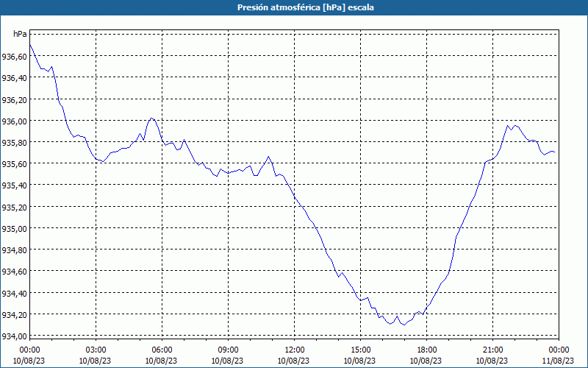The width and height of the screenshot is (588, 368).
Task: Click the 936,00 pressure axis label
Action: tap(14, 121)
